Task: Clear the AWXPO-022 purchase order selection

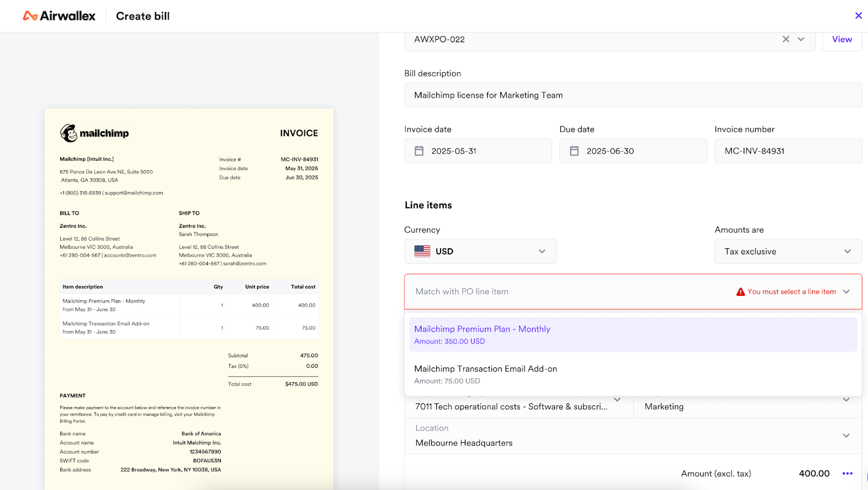Action: (x=786, y=39)
